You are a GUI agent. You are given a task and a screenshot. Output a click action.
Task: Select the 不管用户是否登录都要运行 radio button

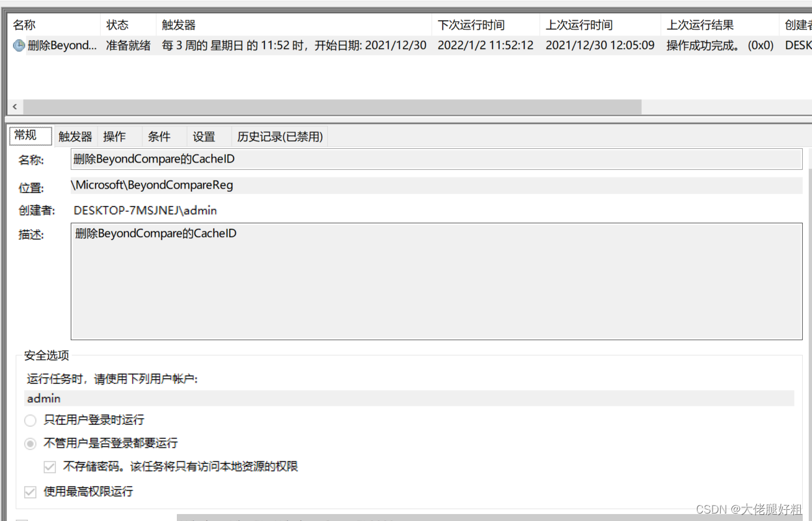click(x=30, y=443)
